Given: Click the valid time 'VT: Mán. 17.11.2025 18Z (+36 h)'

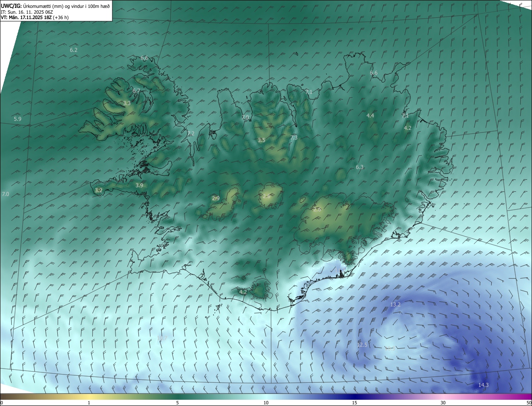Looking at the screenshot, I should coord(35,17).
